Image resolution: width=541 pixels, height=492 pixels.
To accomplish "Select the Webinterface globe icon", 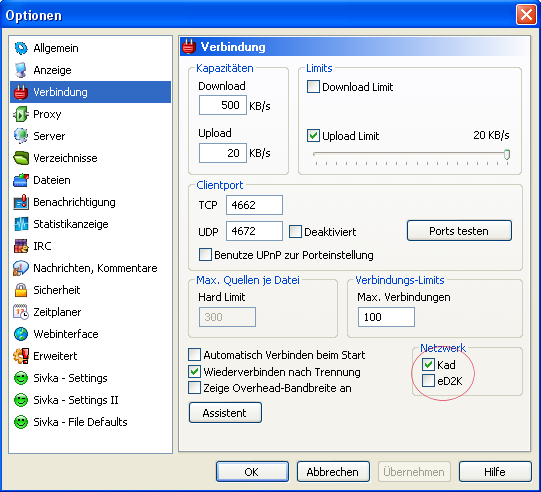I will click(21, 334).
